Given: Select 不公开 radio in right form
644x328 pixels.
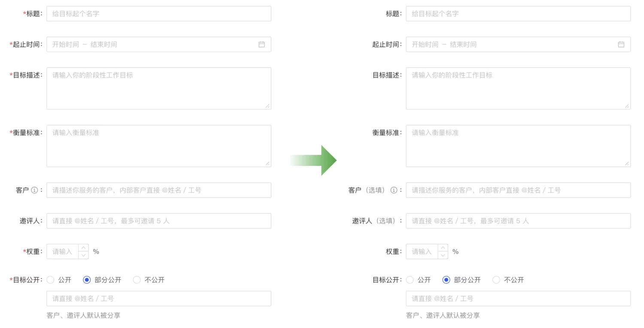Looking at the screenshot, I should tap(496, 280).
